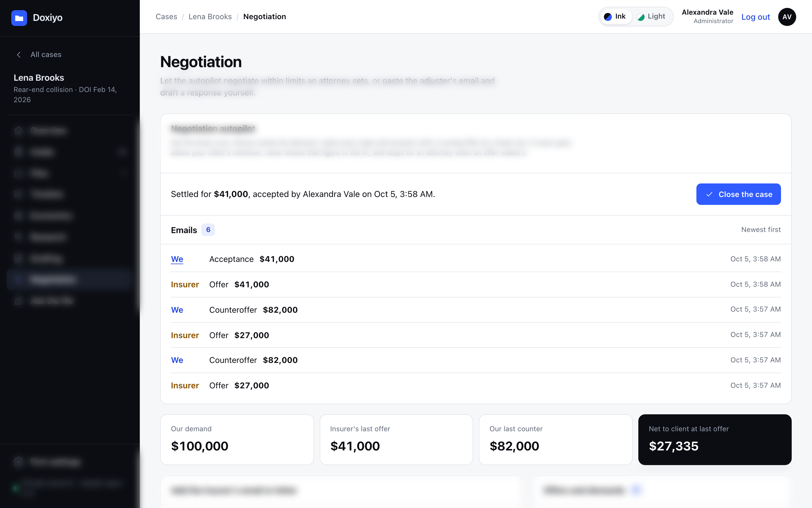The height and width of the screenshot is (508, 812).
Task: Click the Doxiyo brand name
Action: [x=48, y=17]
